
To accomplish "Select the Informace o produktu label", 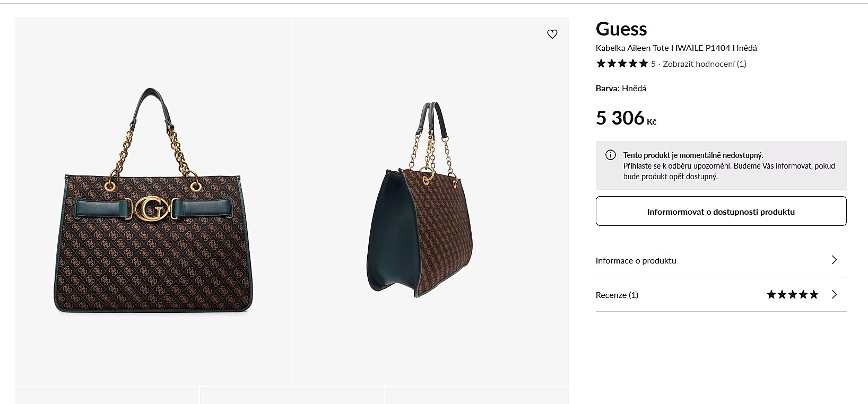I will pos(636,260).
